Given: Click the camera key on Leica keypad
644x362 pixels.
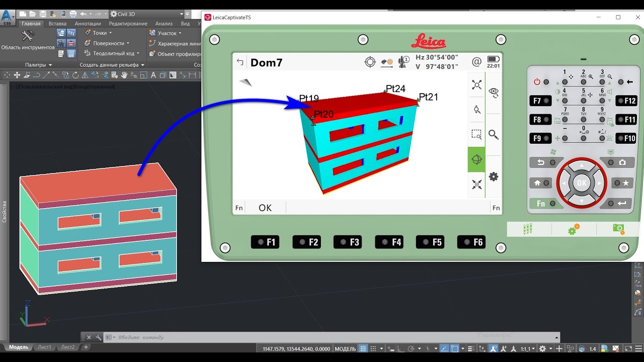Looking at the screenshot, I should coord(618,162).
